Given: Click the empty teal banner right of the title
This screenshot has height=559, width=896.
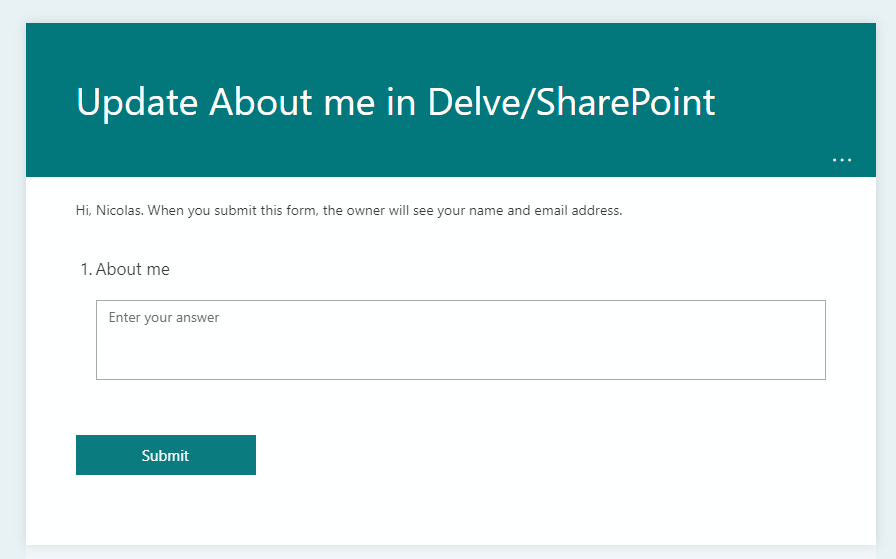Looking at the screenshot, I should click(800, 100).
